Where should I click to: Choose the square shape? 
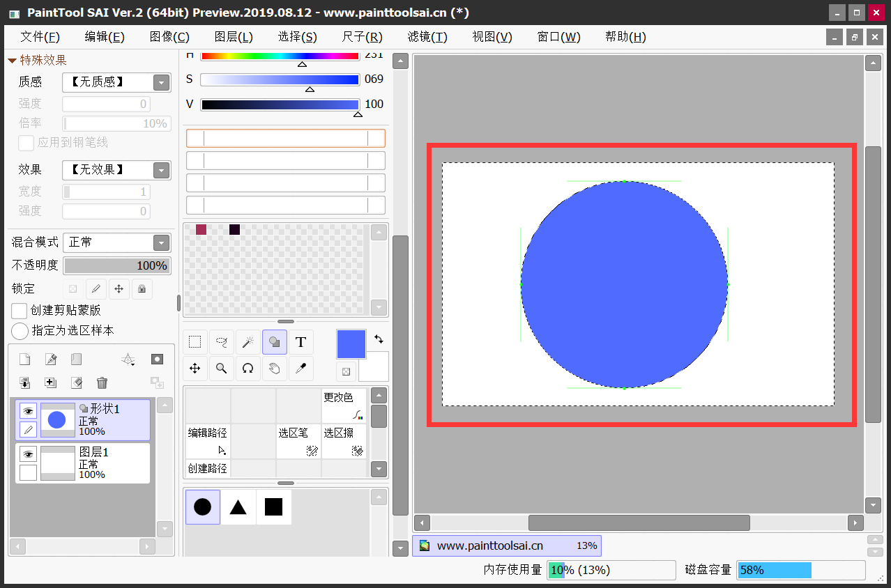coord(274,506)
